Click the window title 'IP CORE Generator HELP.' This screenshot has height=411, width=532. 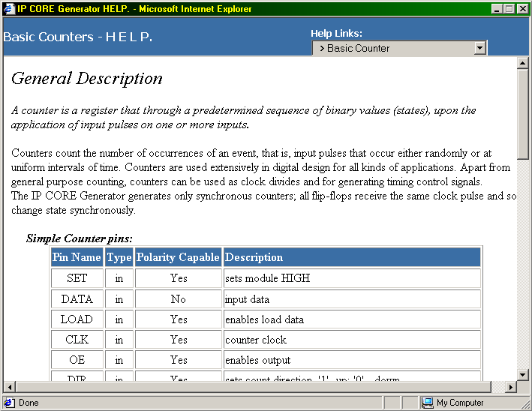click(x=74, y=9)
